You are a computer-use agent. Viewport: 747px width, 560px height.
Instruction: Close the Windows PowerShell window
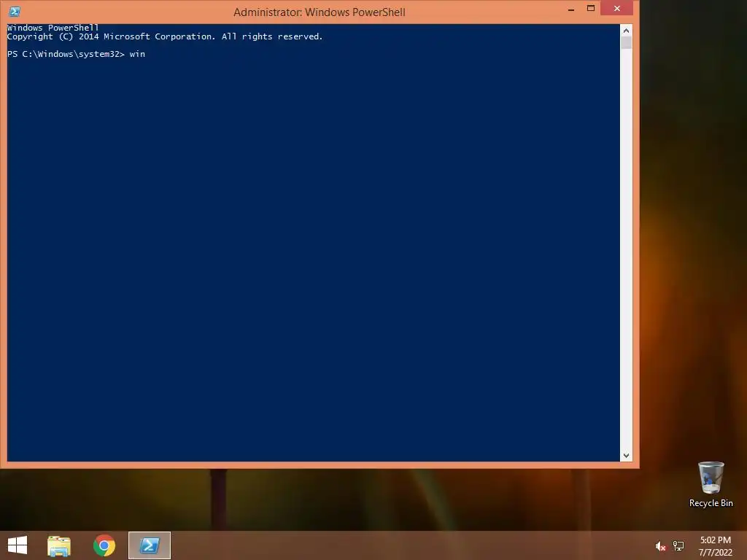click(x=617, y=9)
